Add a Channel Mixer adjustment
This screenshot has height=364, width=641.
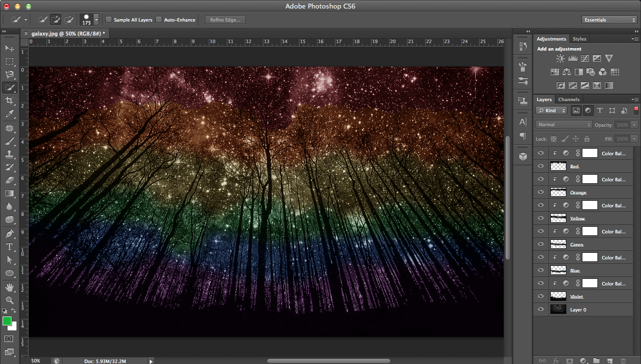[x=603, y=72]
